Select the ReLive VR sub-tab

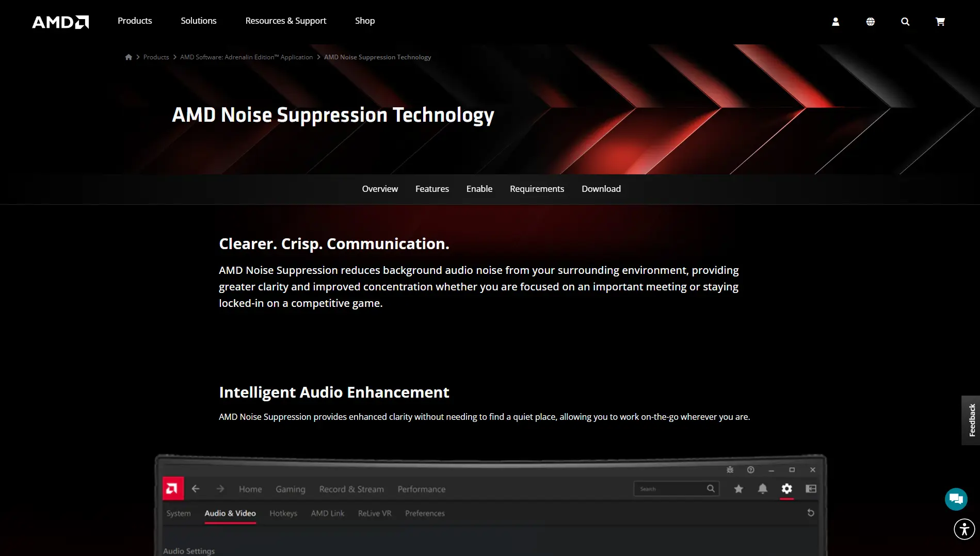[375, 513]
